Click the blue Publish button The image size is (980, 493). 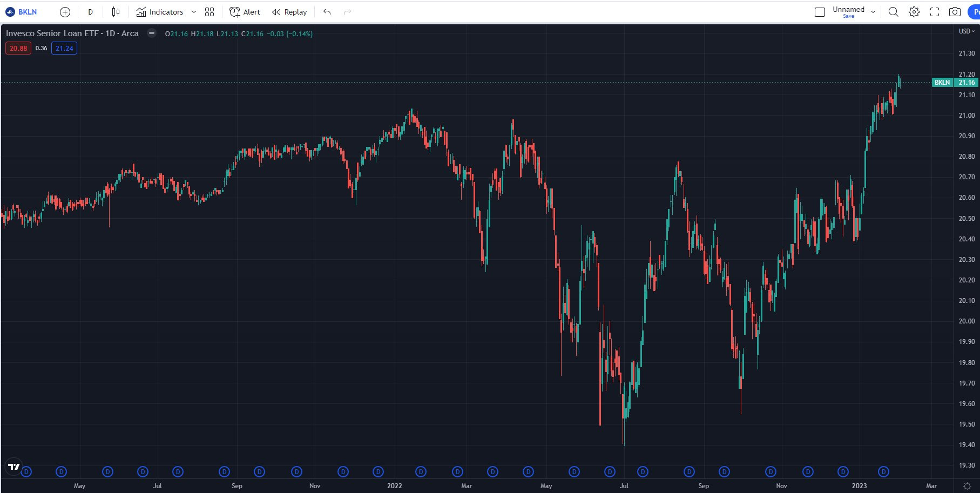(x=974, y=12)
